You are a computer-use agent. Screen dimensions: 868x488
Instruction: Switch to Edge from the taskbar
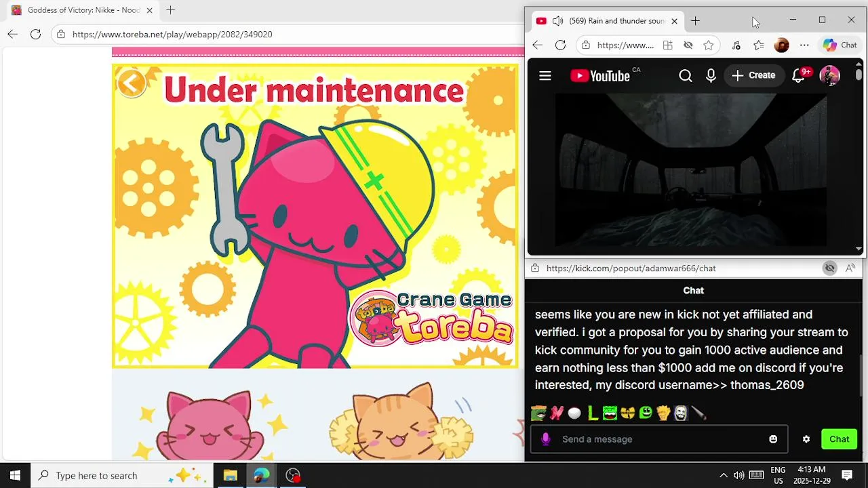[261, 475]
